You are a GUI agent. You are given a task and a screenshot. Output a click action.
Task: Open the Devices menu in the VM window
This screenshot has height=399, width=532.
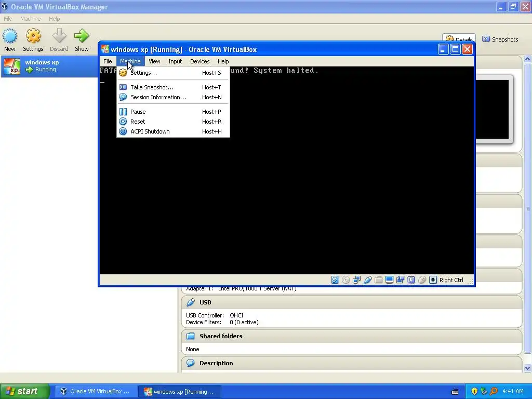click(x=200, y=61)
